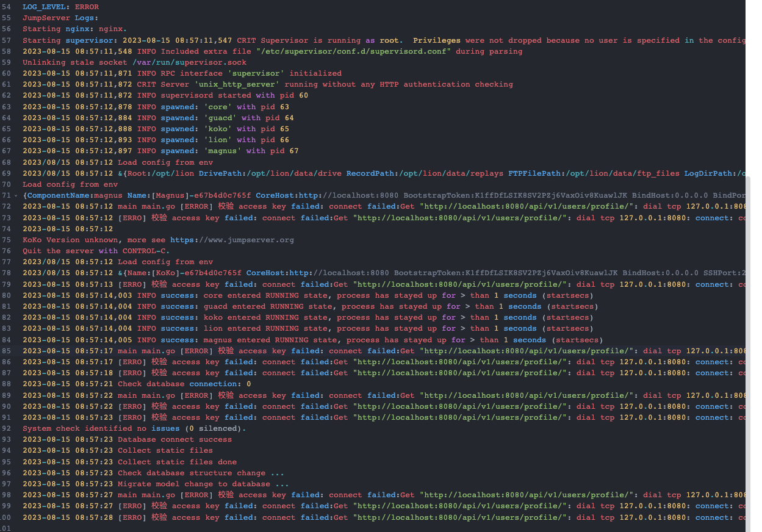Click 'JumpServer Logs:' text on line 55
This screenshot has height=532, width=762.
[x=60, y=18]
